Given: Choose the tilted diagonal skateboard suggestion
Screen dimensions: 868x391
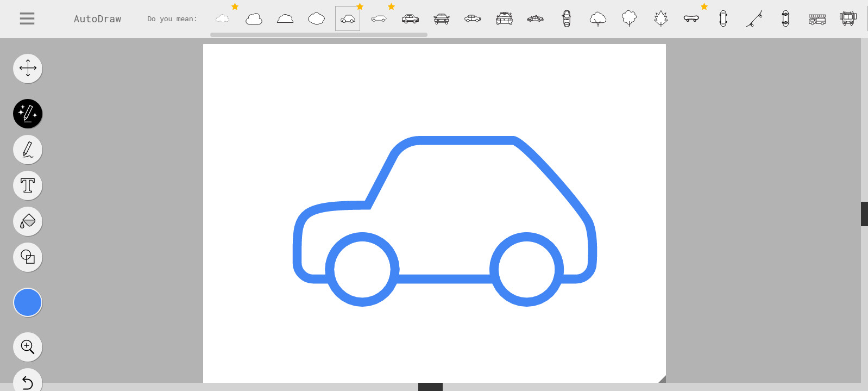Looking at the screenshot, I should pos(754,19).
